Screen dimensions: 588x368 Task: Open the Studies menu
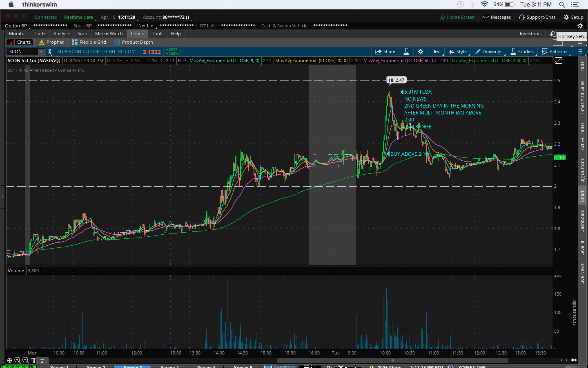(x=522, y=52)
